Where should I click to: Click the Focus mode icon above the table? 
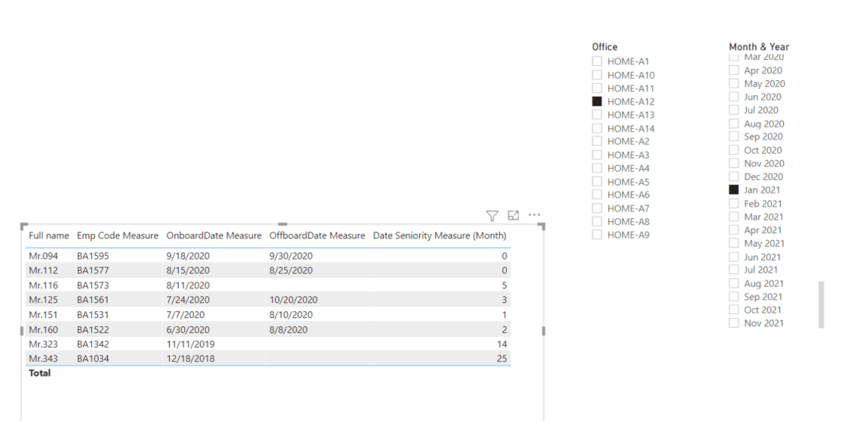pos(513,216)
